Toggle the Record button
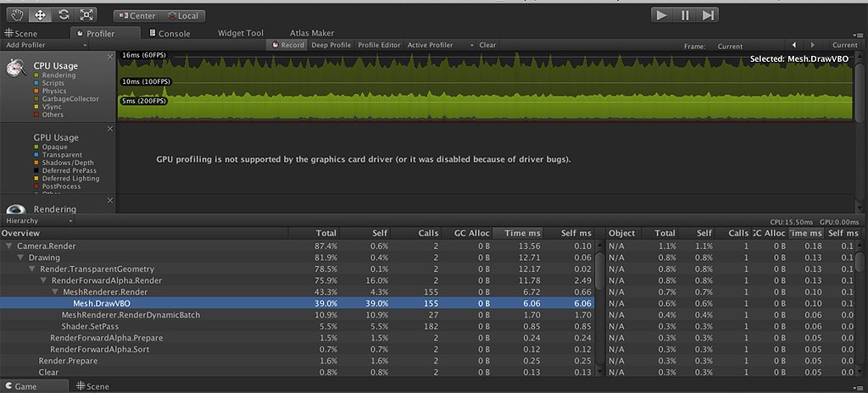 287,45
